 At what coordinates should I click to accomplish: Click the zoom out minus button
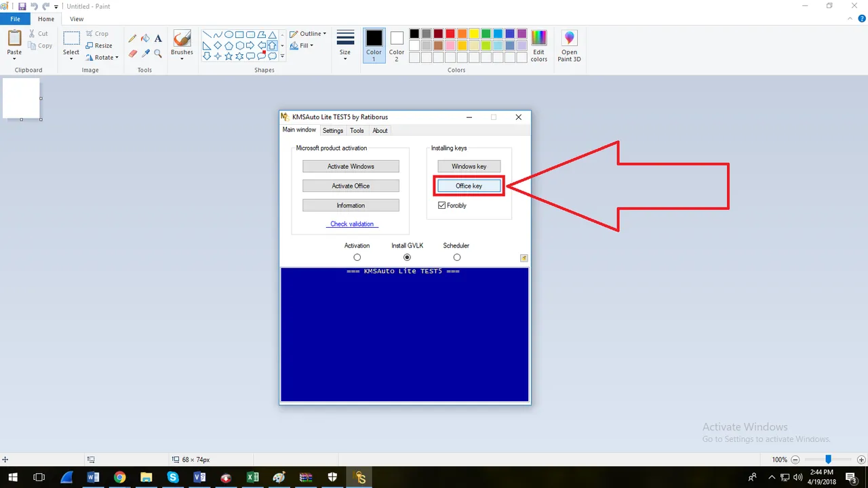point(795,460)
